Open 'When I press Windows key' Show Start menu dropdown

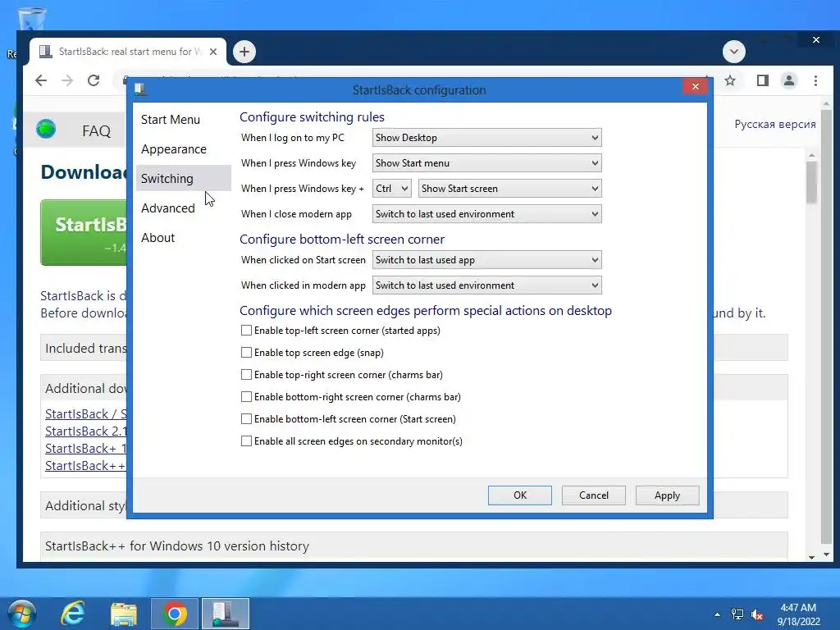coord(486,163)
